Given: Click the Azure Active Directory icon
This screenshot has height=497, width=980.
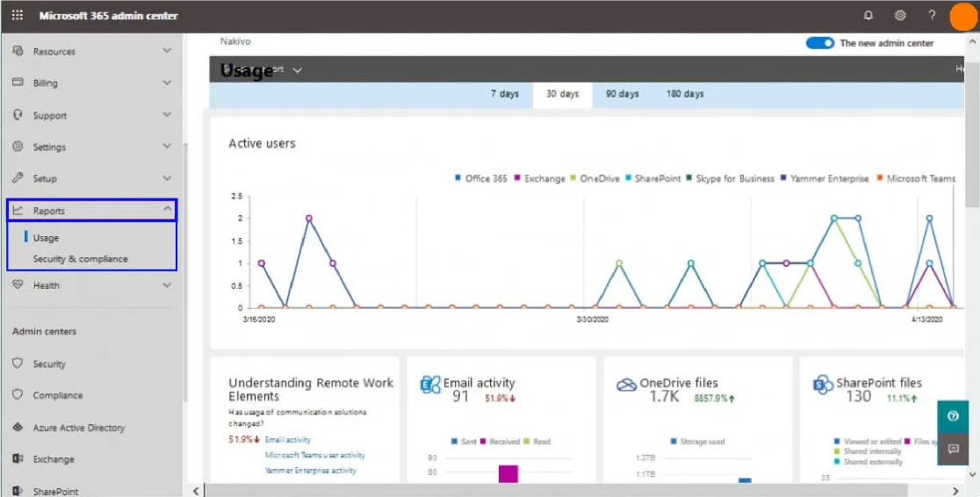Looking at the screenshot, I should [18, 428].
